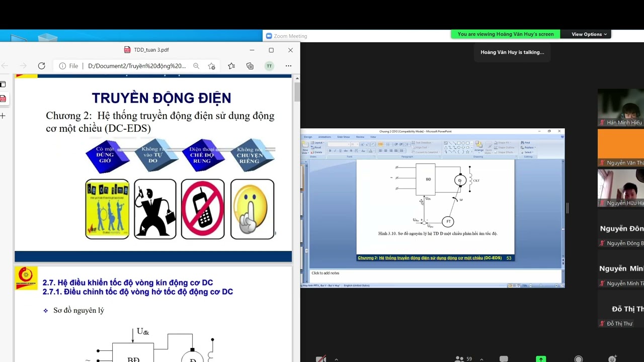Open Zoom participants list showing 59
This screenshot has height=362, width=644.
pyautogui.click(x=463, y=359)
